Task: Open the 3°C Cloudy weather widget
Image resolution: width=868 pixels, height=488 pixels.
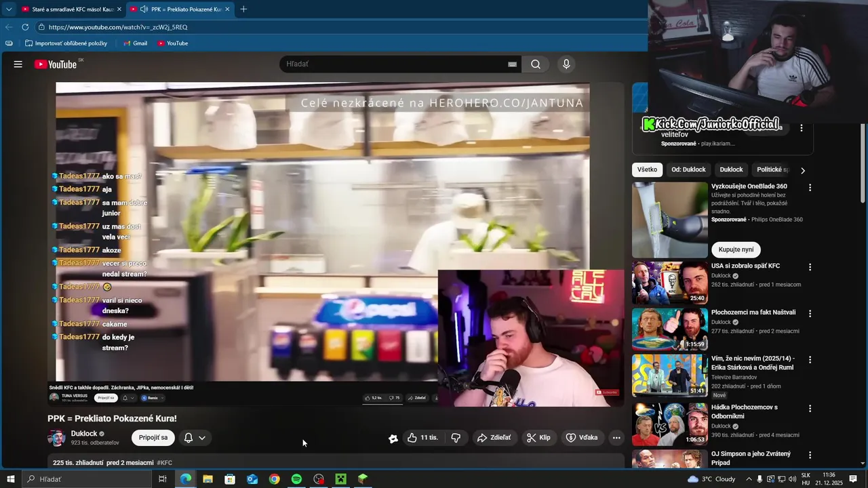Action: click(711, 479)
